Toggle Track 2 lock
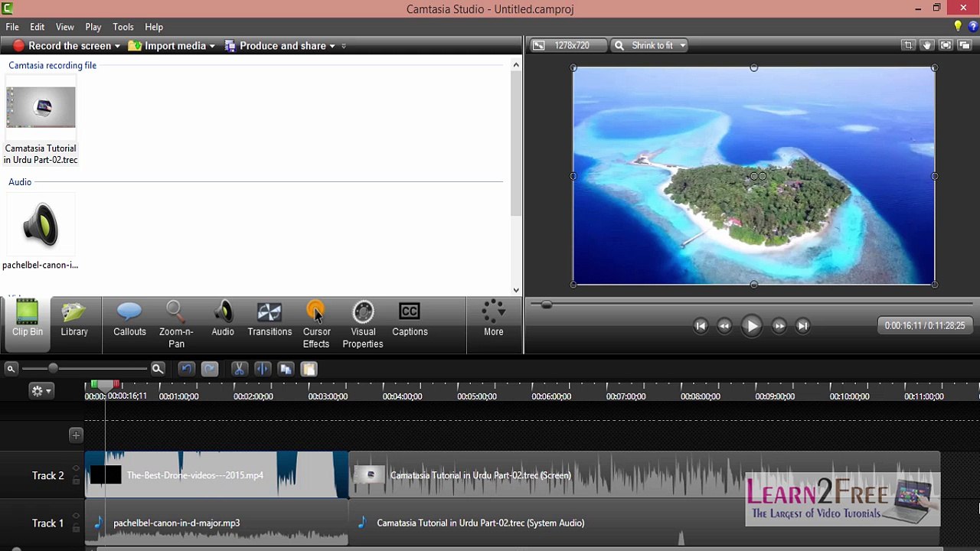The height and width of the screenshot is (551, 980). point(76,481)
